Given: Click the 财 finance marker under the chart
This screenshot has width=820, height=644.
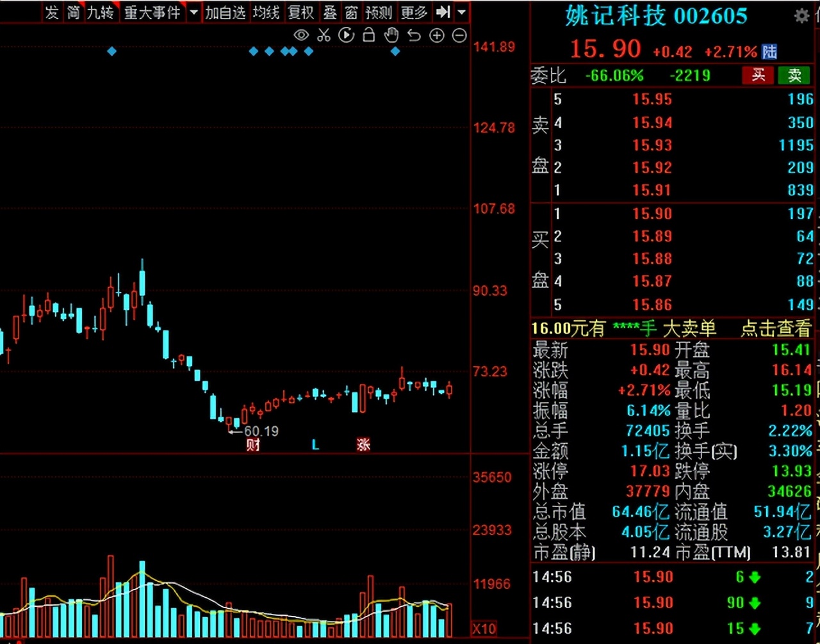Looking at the screenshot, I should (253, 444).
